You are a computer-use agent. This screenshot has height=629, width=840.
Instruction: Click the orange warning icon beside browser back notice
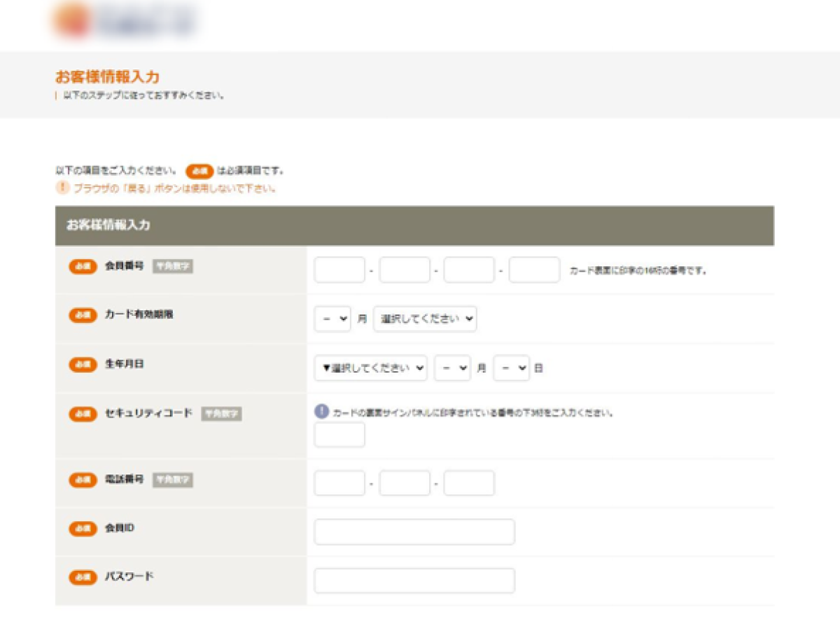pos(62,188)
